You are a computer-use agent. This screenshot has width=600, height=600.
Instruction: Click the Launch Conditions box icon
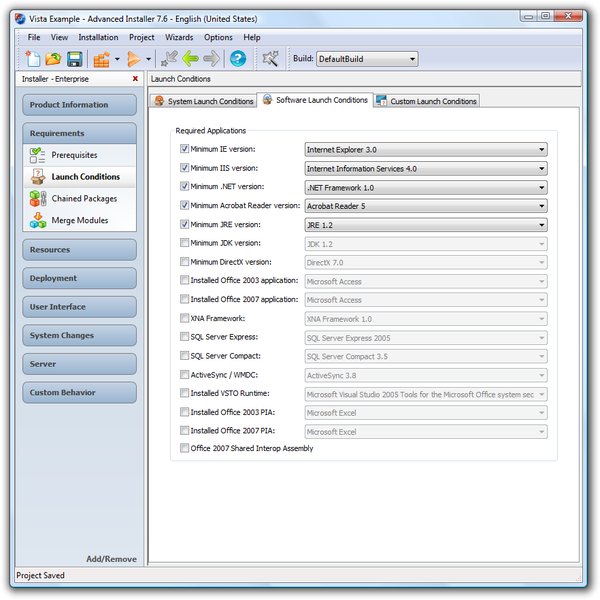[x=38, y=177]
